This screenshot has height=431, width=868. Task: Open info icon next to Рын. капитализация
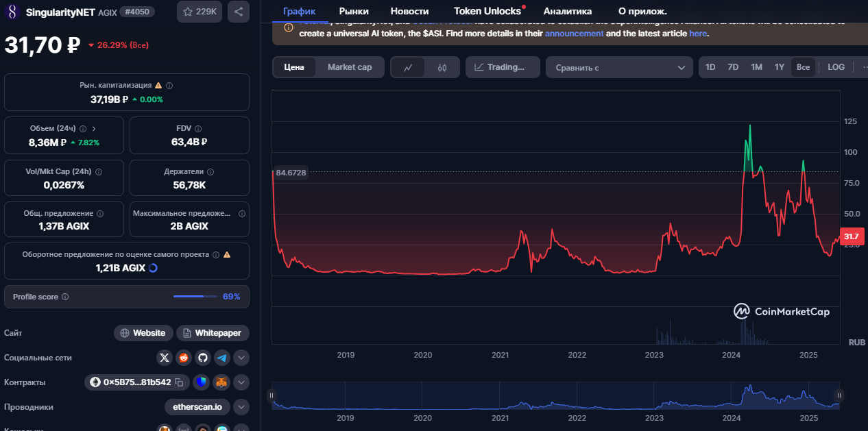click(x=169, y=86)
